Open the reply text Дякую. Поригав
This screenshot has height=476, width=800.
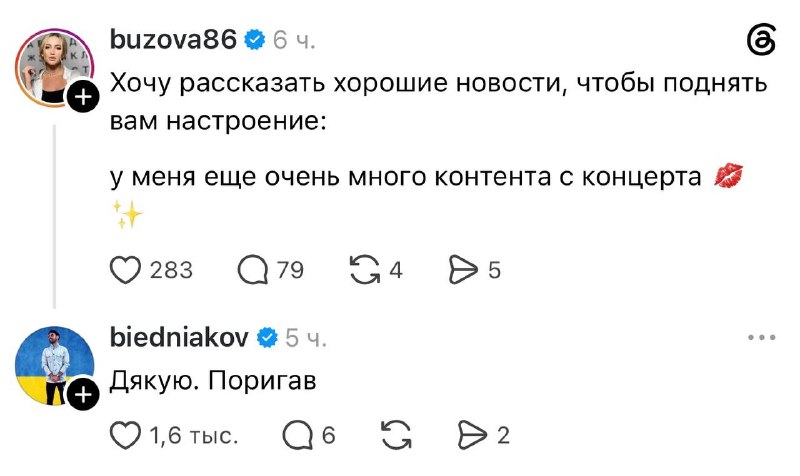213,381
